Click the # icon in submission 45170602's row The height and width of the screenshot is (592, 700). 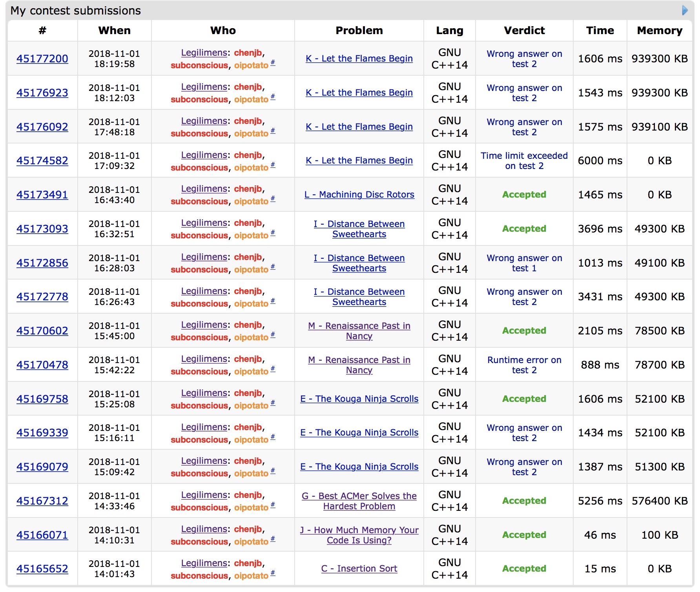273,335
